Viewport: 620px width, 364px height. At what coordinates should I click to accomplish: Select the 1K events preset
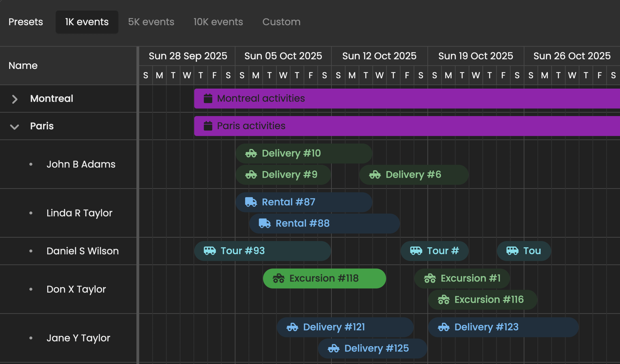[x=87, y=22]
